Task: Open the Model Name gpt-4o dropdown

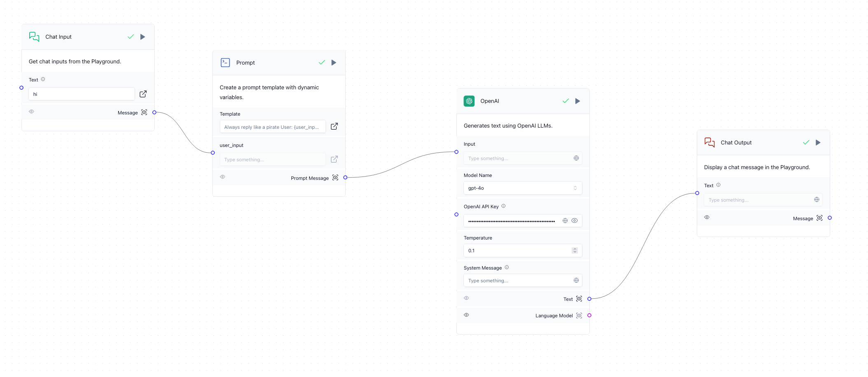Action: point(522,188)
